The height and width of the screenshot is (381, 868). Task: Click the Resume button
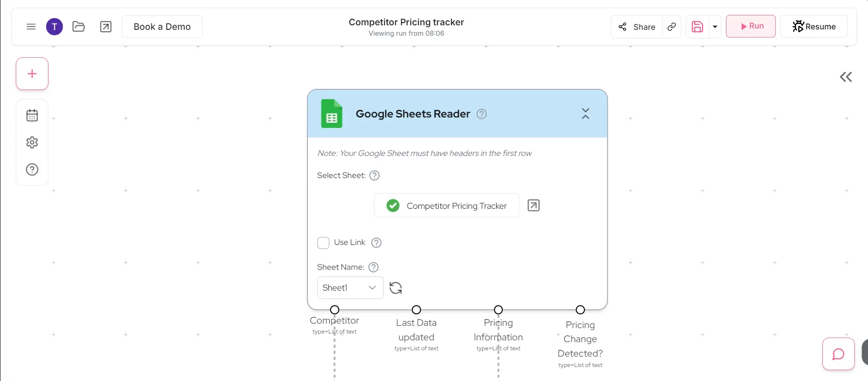pyautogui.click(x=814, y=27)
